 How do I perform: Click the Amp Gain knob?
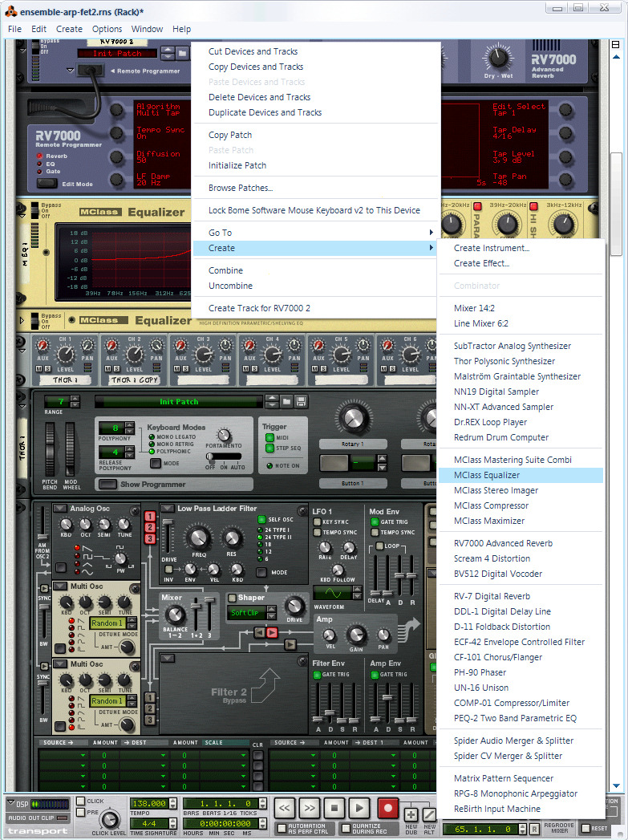pyautogui.click(x=356, y=635)
